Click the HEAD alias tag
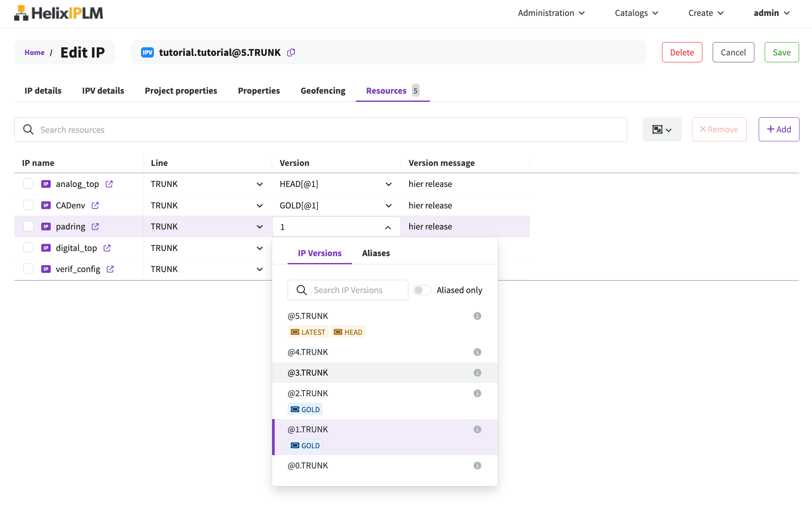This screenshot has height=511, width=812. [x=348, y=332]
